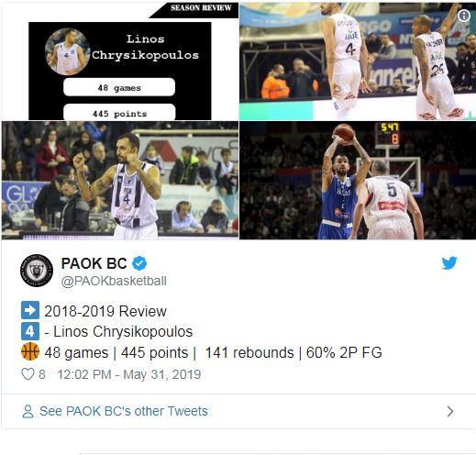Image resolution: width=476 pixels, height=455 pixels.
Task: Click the blue arrow emoji before Review
Action: [x=30, y=310]
